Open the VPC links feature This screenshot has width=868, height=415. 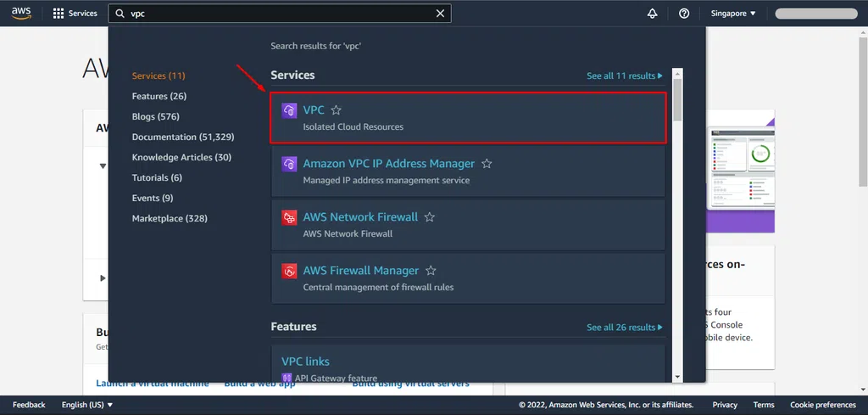point(305,362)
